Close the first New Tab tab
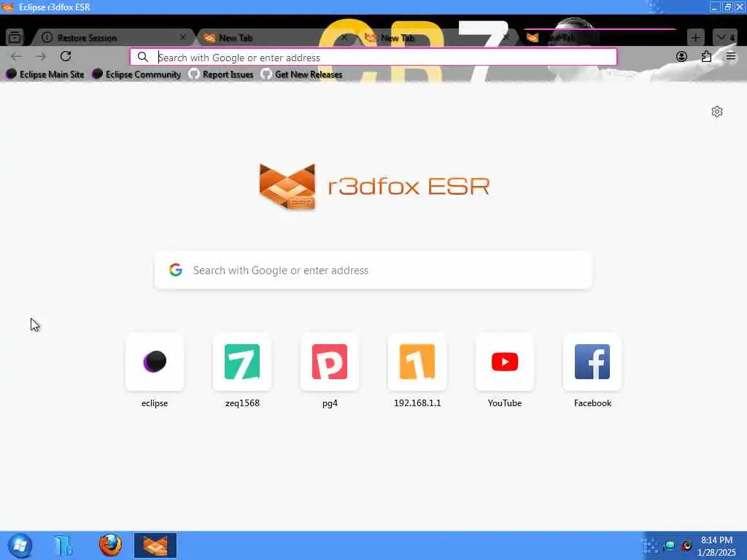 click(x=344, y=37)
